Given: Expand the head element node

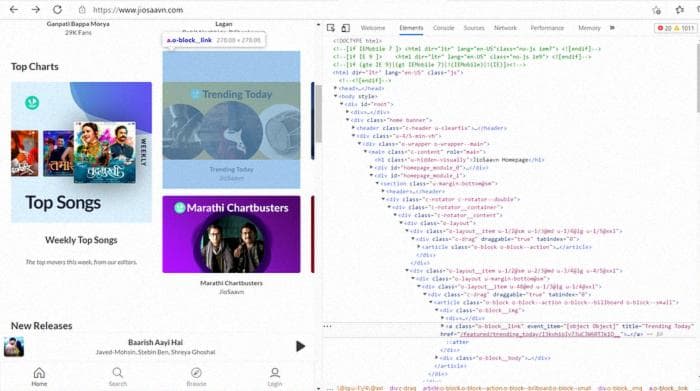Looking at the screenshot, I should coord(336,88).
